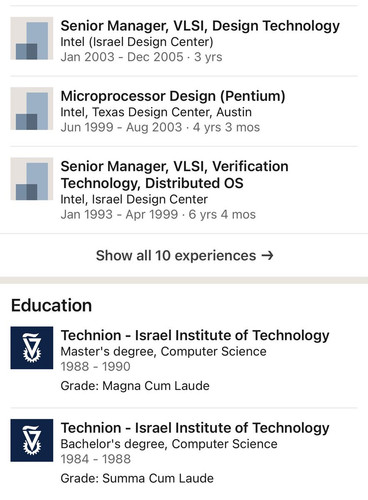Click Grade: Summa Cum Laude text

[x=137, y=479]
